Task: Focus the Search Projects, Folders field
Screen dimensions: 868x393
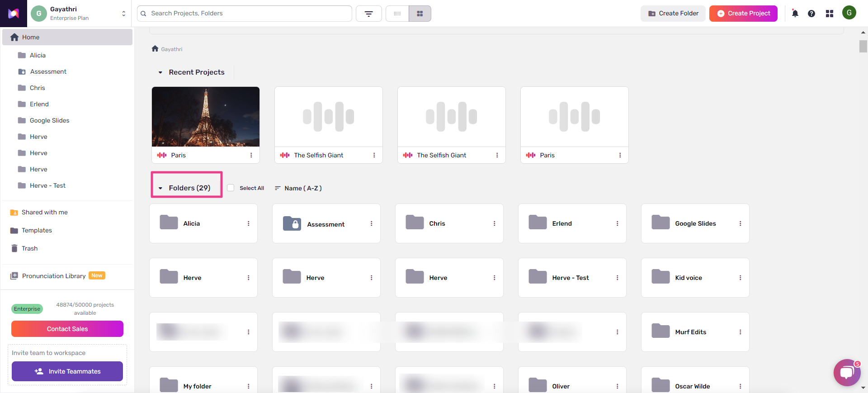Action: pos(245,14)
